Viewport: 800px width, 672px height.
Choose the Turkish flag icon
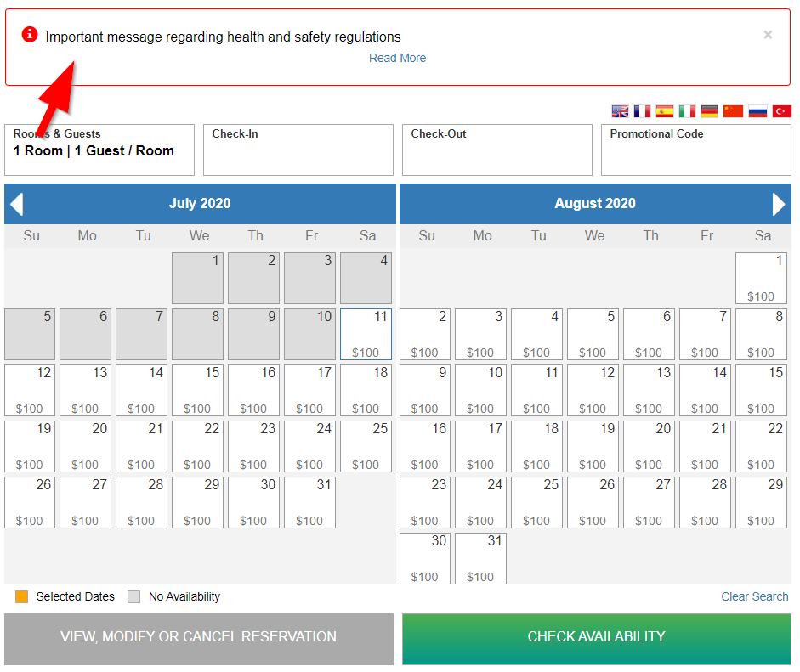pyautogui.click(x=781, y=111)
